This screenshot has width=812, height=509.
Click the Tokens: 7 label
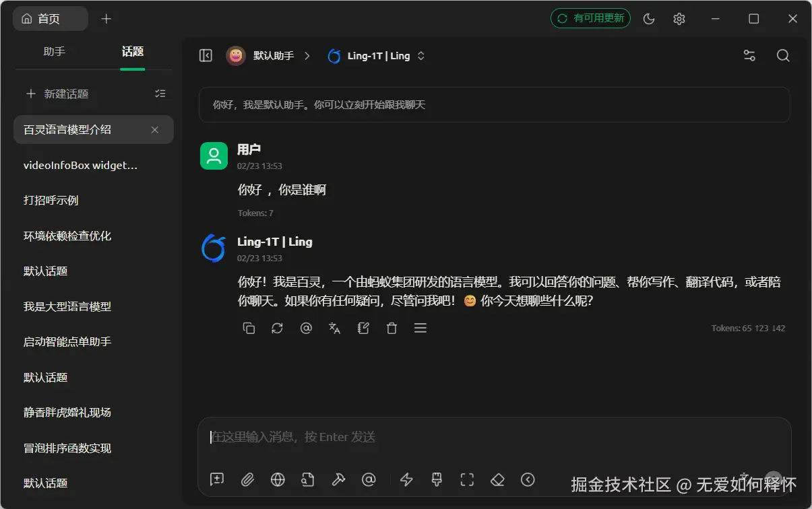255,213
